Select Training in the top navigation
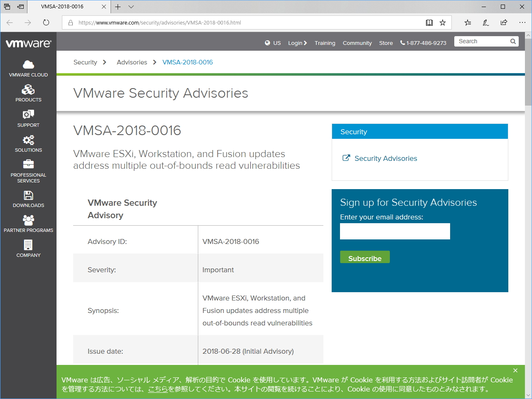532x399 pixels. [325, 43]
